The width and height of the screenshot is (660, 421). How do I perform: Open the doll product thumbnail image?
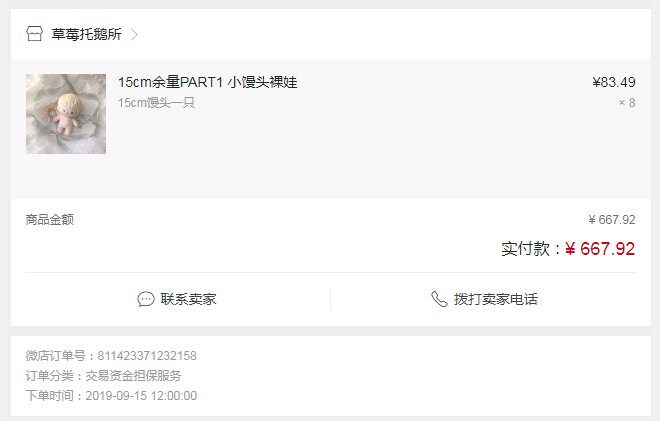click(66, 114)
